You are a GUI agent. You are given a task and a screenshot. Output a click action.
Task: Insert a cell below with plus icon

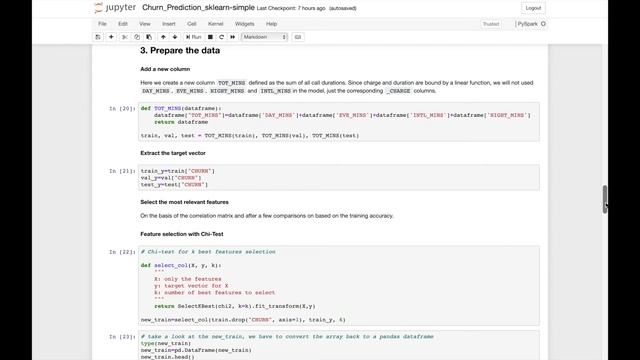click(111, 37)
